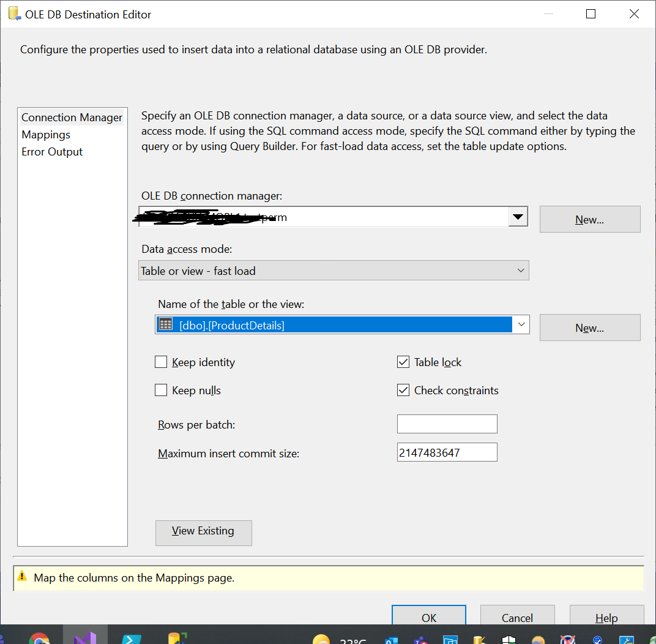The width and height of the screenshot is (656, 644).
Task: Open the OLE DB connection manager dropdown
Action: pos(518,217)
